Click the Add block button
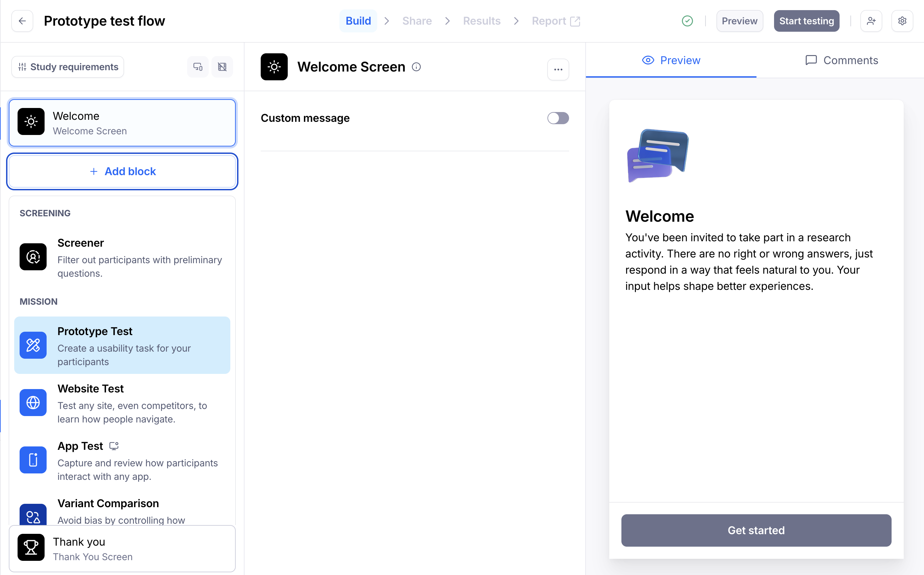 coord(122,171)
